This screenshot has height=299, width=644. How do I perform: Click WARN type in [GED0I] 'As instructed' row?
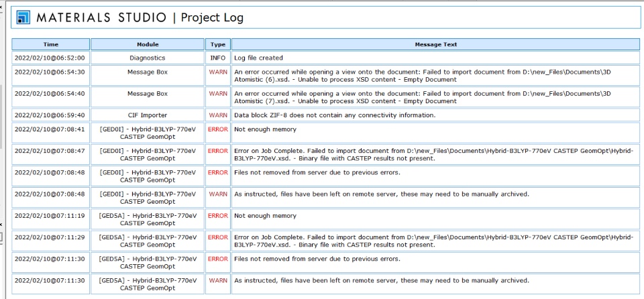tap(217, 198)
